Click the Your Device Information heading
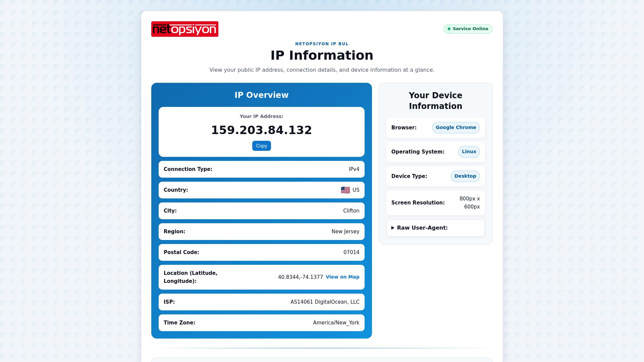Screen dimensions: 644x362 tap(436, 101)
